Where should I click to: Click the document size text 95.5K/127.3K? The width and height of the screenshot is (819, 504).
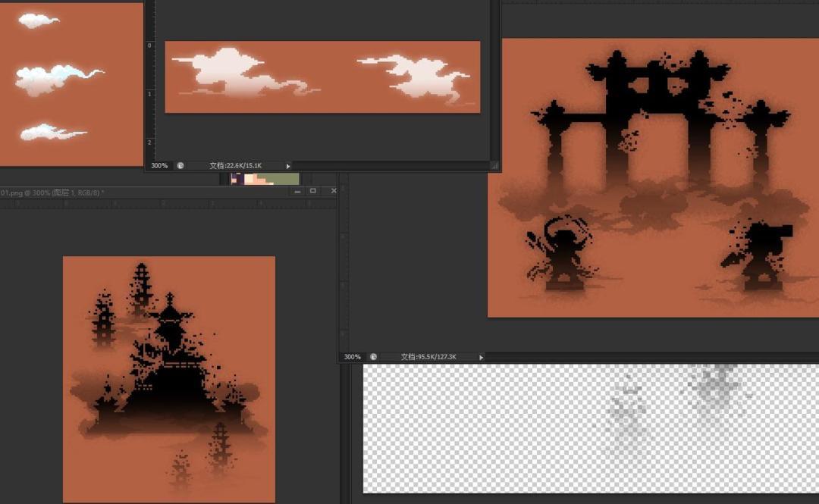pyautogui.click(x=428, y=357)
